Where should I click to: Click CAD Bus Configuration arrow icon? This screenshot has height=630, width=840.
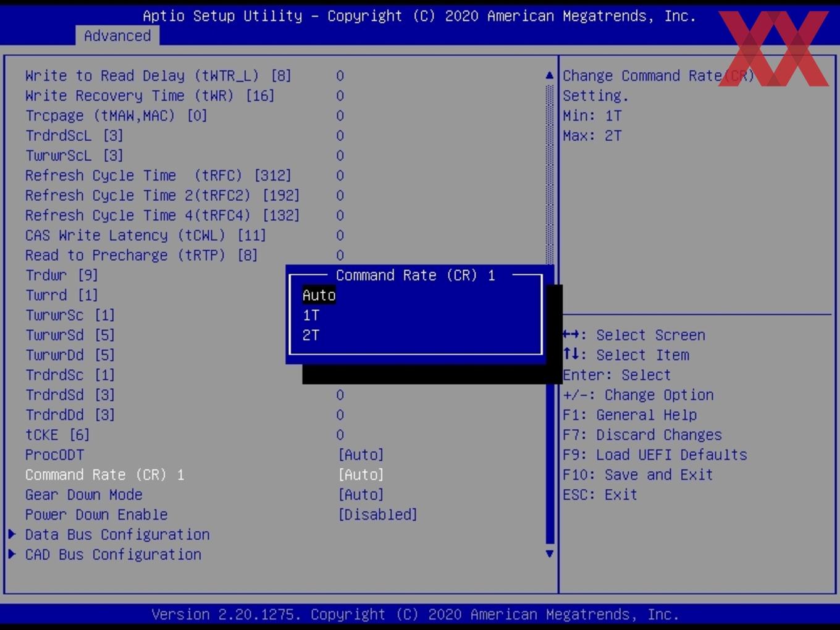coord(12,553)
